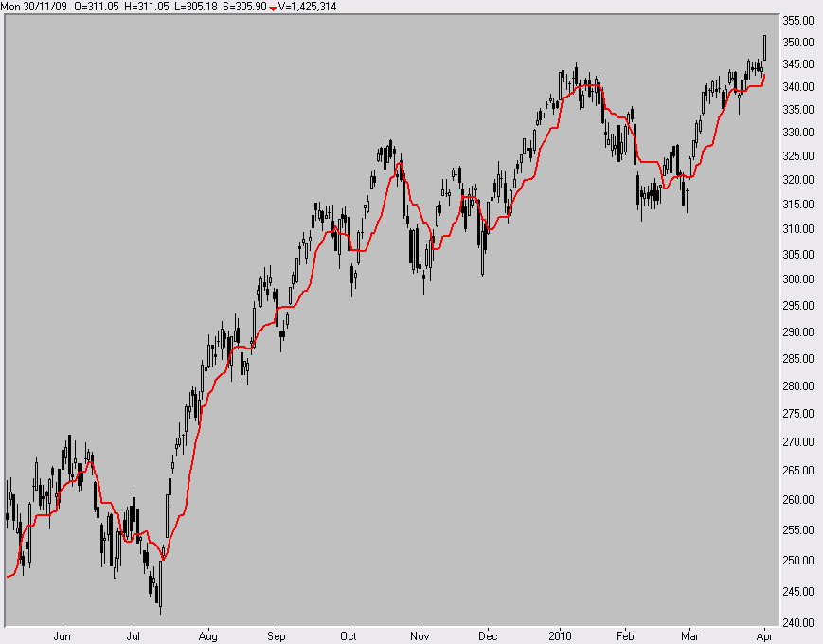
Task: Click the Mar label on time axis
Action: point(693,635)
